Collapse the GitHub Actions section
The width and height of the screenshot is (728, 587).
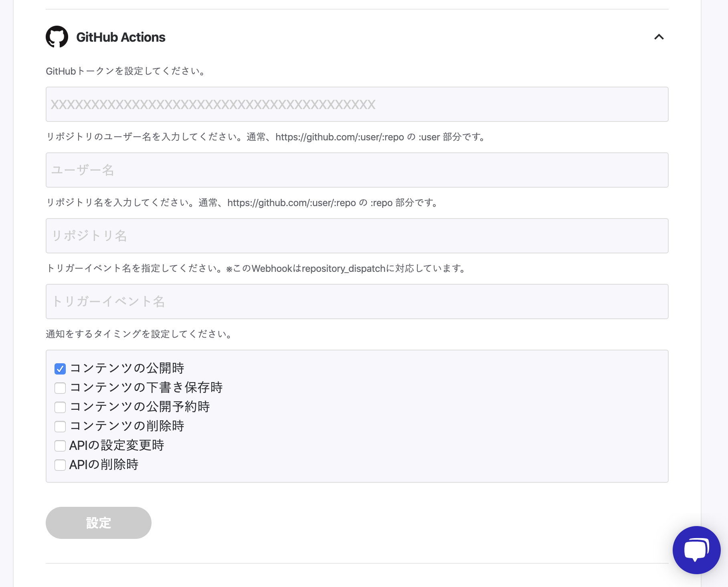[659, 37]
